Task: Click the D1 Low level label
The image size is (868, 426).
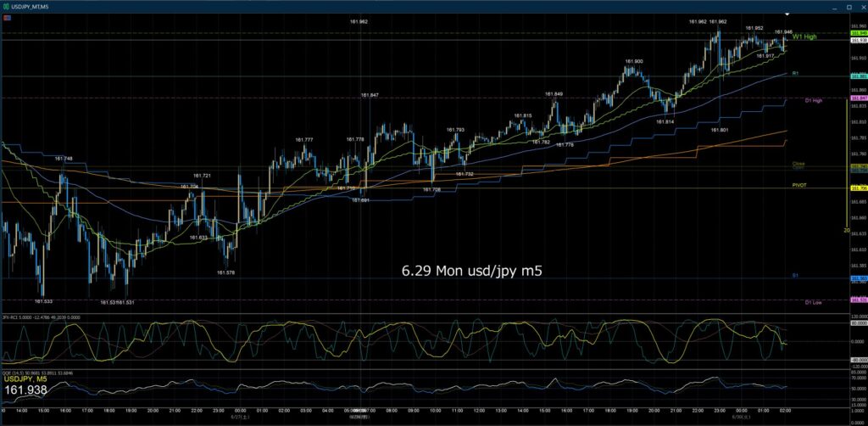Action: 813,302
